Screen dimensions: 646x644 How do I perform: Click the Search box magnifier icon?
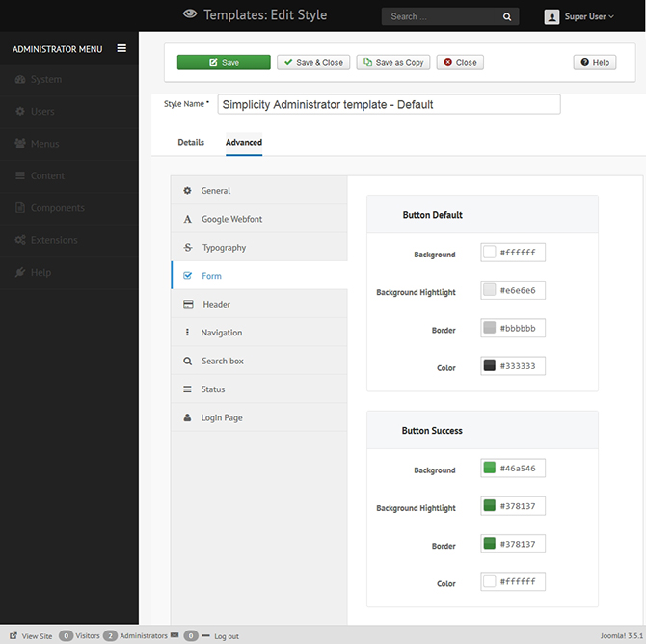187,361
